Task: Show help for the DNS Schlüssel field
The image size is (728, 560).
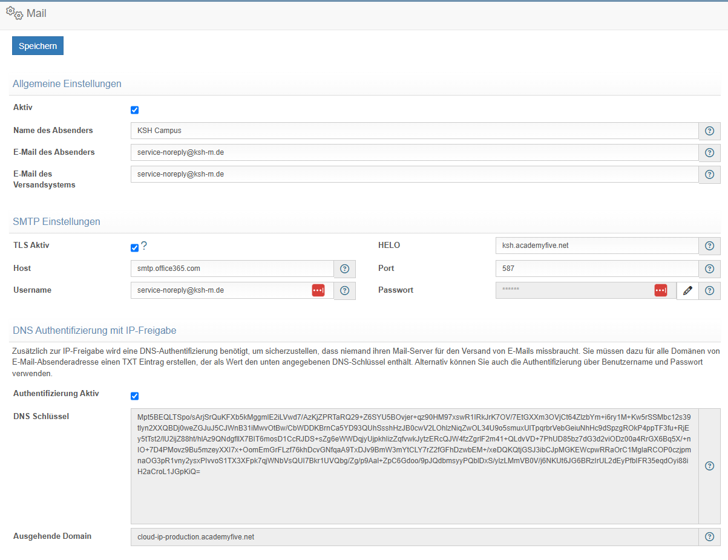Action: [709, 466]
